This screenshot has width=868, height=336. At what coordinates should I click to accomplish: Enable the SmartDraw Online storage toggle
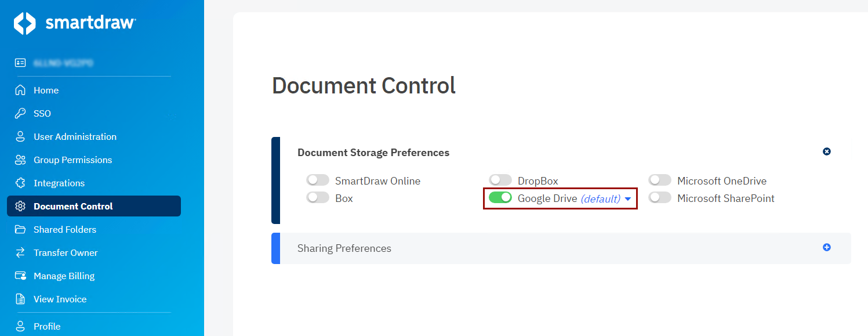click(318, 180)
